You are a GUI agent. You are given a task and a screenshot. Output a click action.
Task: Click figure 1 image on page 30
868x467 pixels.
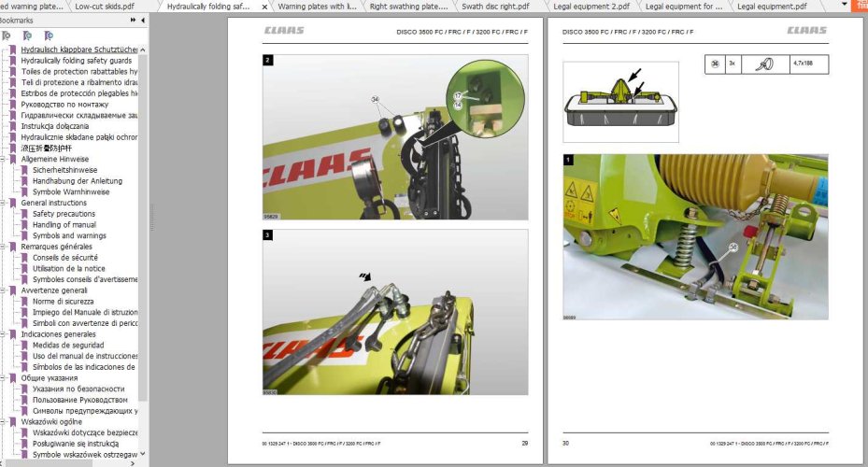[695, 237]
